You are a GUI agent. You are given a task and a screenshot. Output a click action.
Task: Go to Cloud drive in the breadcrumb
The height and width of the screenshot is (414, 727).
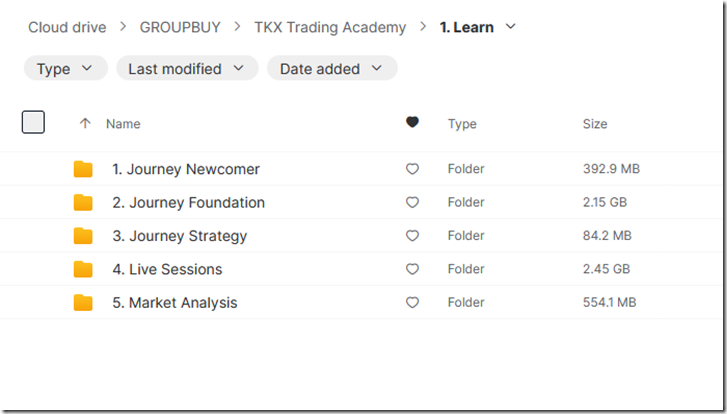pos(67,27)
